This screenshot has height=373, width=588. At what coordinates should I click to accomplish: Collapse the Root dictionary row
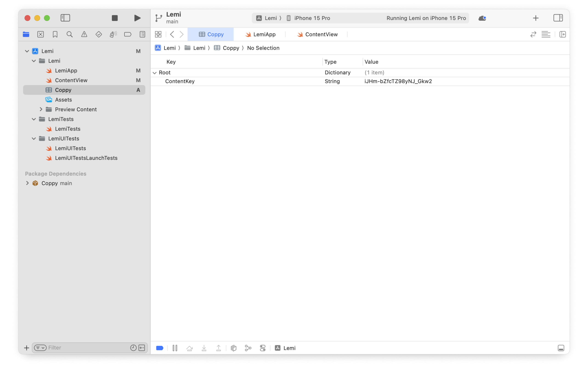[155, 73]
